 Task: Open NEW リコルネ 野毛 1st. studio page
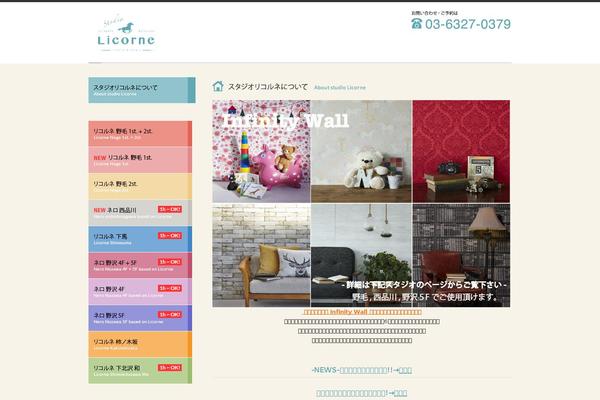pos(140,160)
